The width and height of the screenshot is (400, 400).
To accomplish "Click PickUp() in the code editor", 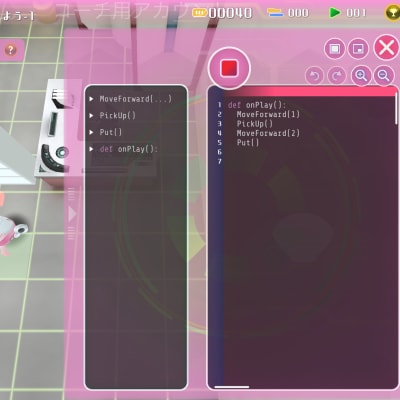I will [255, 124].
